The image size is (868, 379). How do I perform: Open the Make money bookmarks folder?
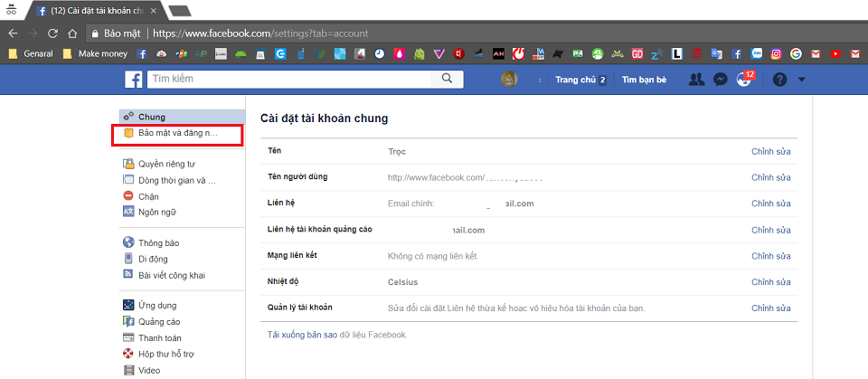click(95, 53)
